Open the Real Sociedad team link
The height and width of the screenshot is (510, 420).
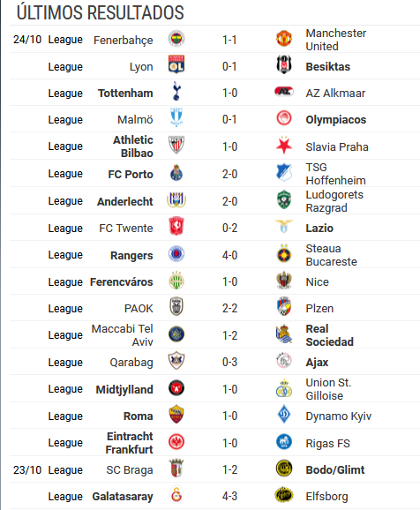pos(329,335)
